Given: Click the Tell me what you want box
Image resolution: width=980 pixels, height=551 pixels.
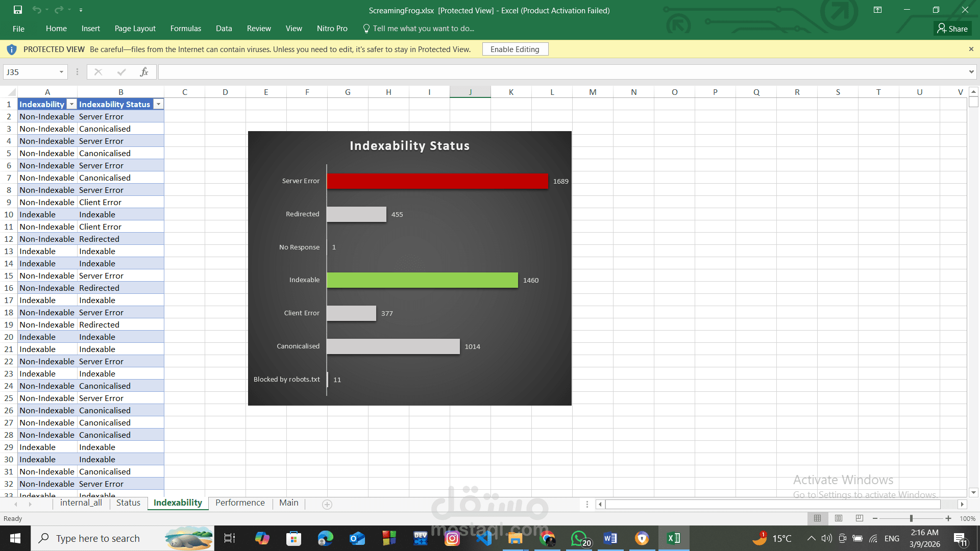Looking at the screenshot, I should [423, 29].
